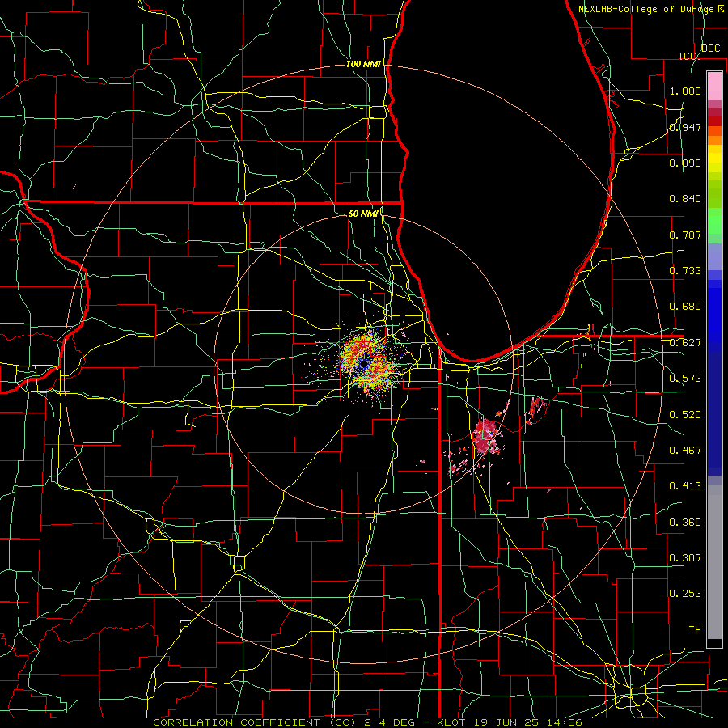Select the 0.360 scale value
Viewport: 728px width, 728px height.
click(x=685, y=523)
